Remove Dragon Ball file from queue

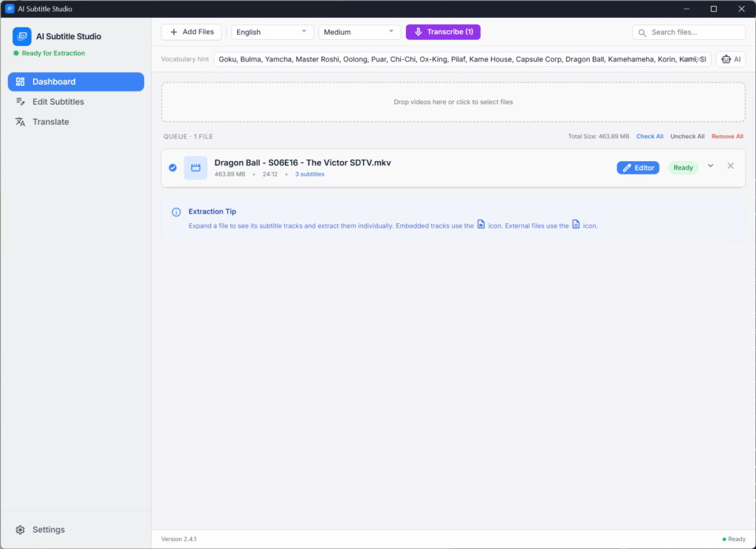(730, 166)
